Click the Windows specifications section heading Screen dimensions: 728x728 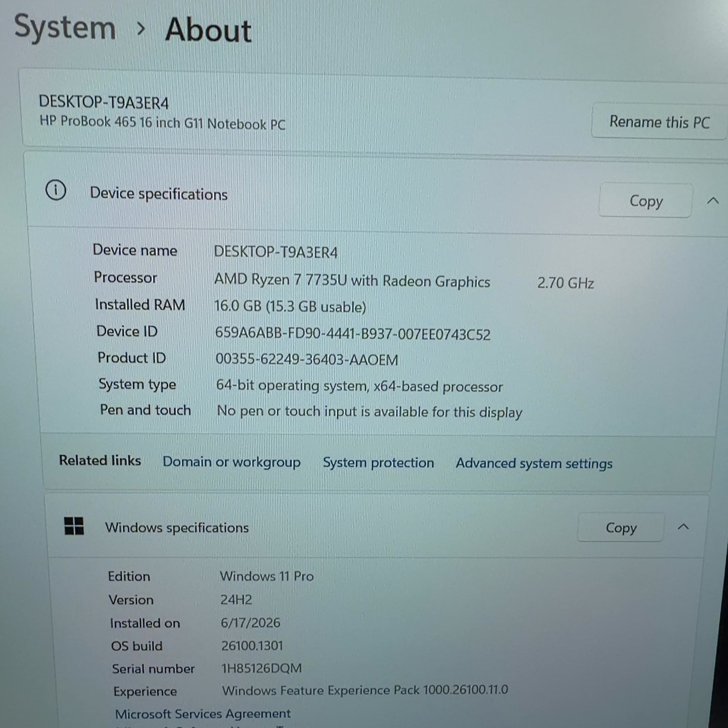tap(177, 527)
